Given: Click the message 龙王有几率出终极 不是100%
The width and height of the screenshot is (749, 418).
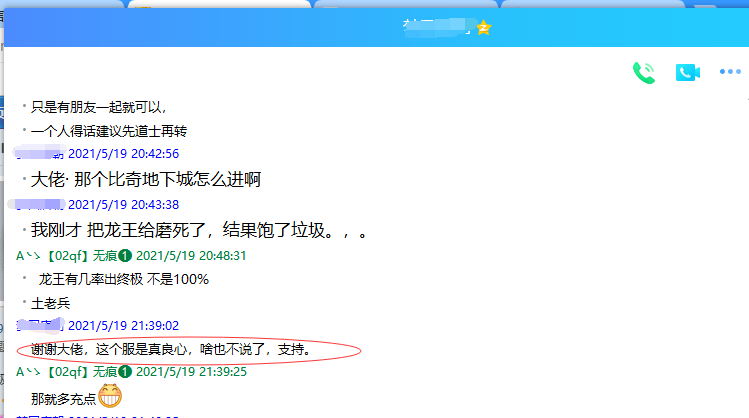Looking at the screenshot, I should (x=123, y=279).
